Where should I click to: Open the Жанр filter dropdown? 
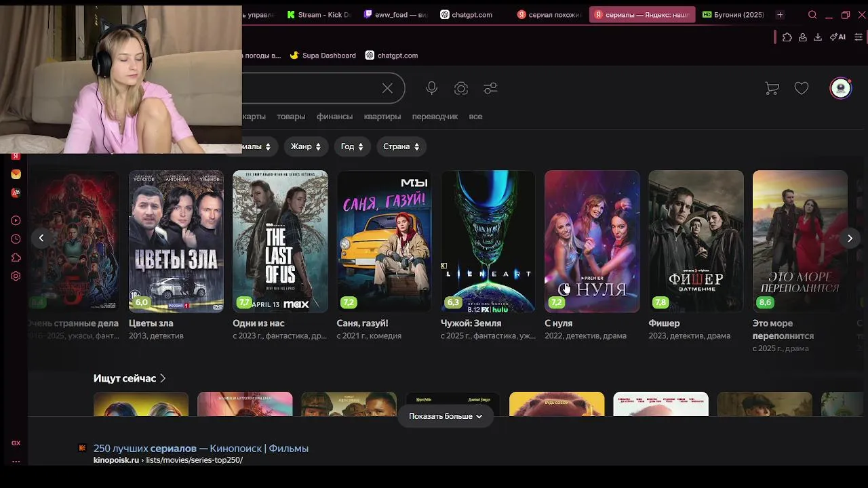pyautogui.click(x=306, y=146)
